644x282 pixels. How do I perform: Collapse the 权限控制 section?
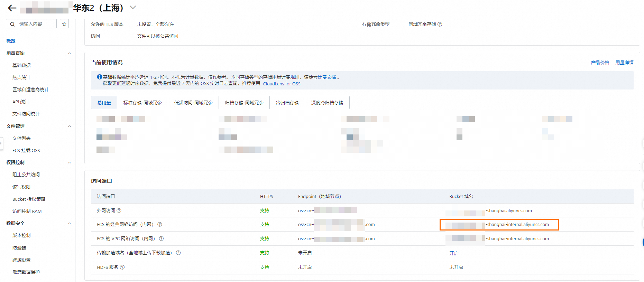(x=70, y=162)
